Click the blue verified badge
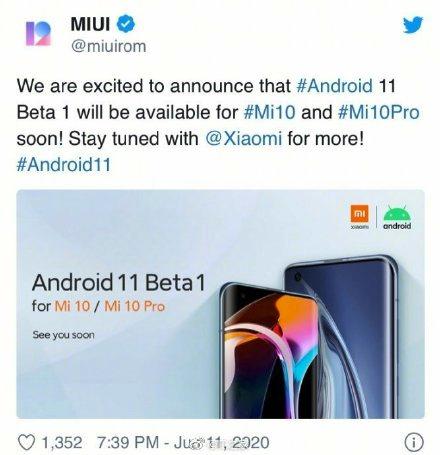 pos(126,24)
